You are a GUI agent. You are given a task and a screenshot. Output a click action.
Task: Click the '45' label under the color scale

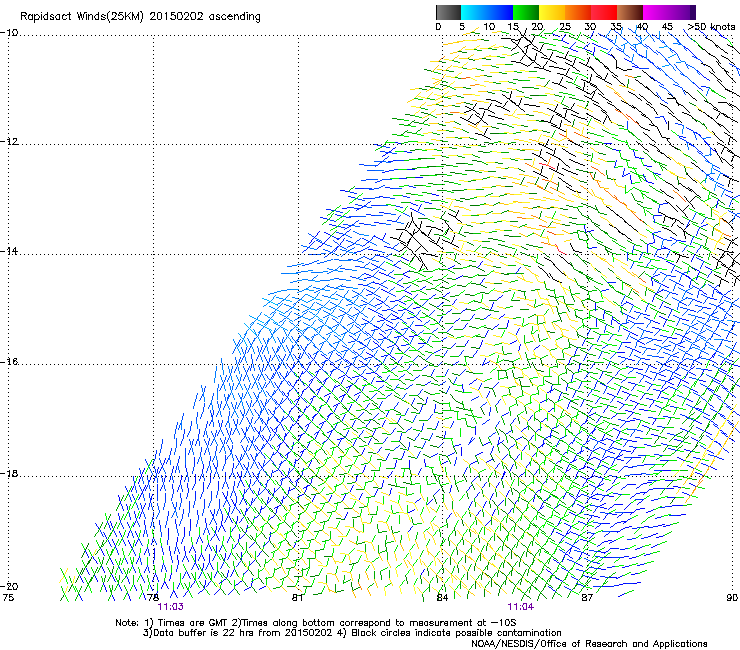coord(667,27)
